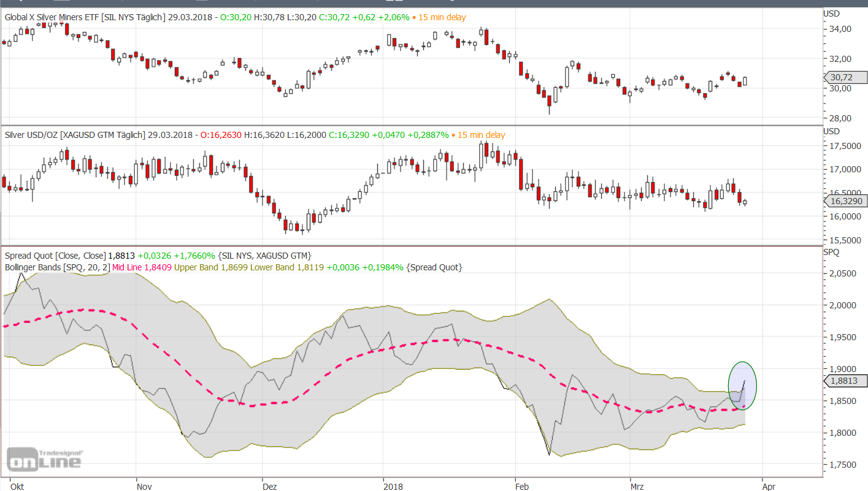The width and height of the screenshot is (868, 491).
Task: Click the Nov label on the time axis
Action: (144, 486)
